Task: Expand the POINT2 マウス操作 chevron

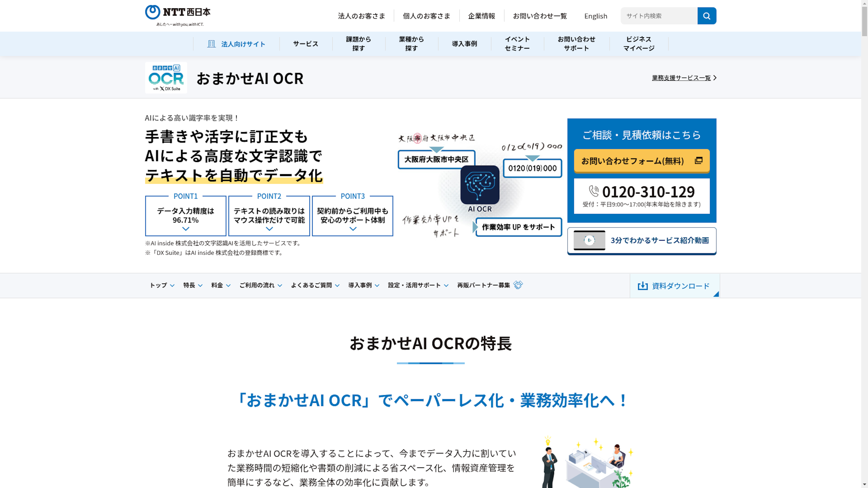Action: [x=269, y=229]
